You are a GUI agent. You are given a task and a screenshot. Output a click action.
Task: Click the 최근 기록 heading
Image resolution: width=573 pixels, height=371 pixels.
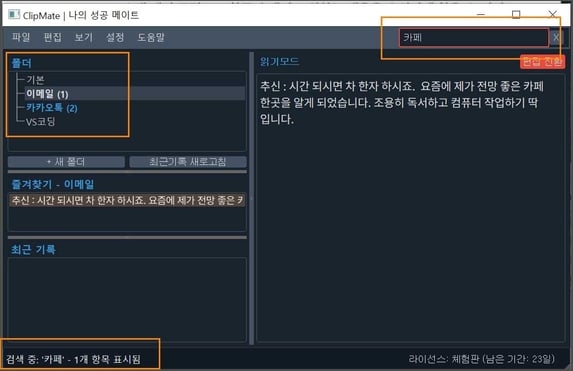tap(33, 250)
